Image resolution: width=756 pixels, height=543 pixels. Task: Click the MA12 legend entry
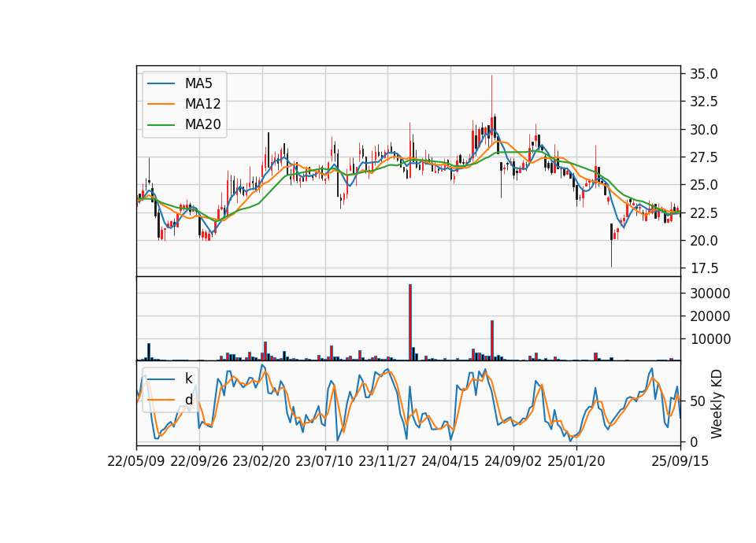(183, 104)
